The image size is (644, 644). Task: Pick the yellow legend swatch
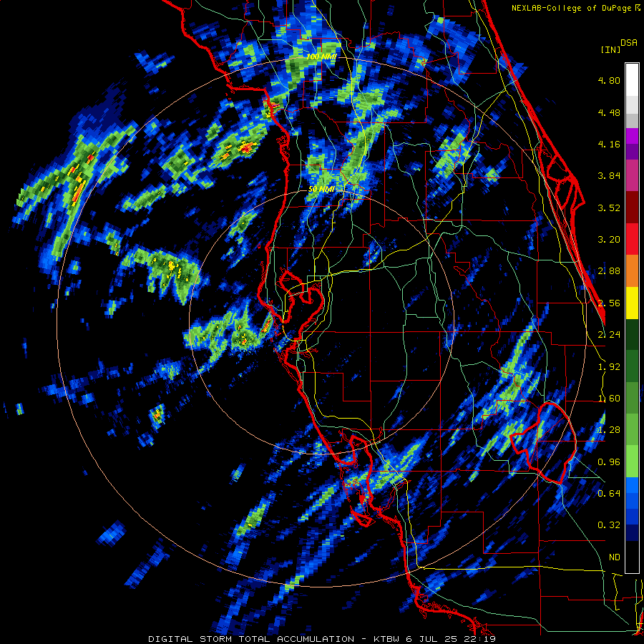point(632,303)
